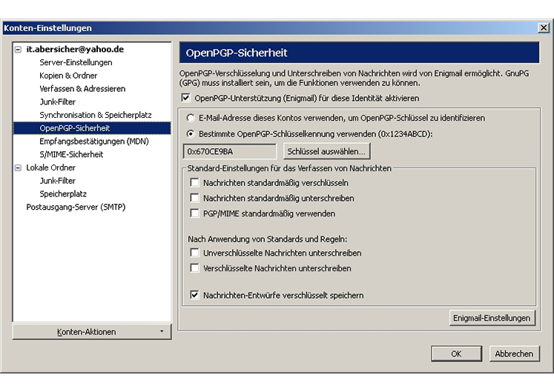The height and width of the screenshot is (392, 554).
Task: Enable Nachrichten standardmäßig unterschreiben
Action: click(x=195, y=198)
